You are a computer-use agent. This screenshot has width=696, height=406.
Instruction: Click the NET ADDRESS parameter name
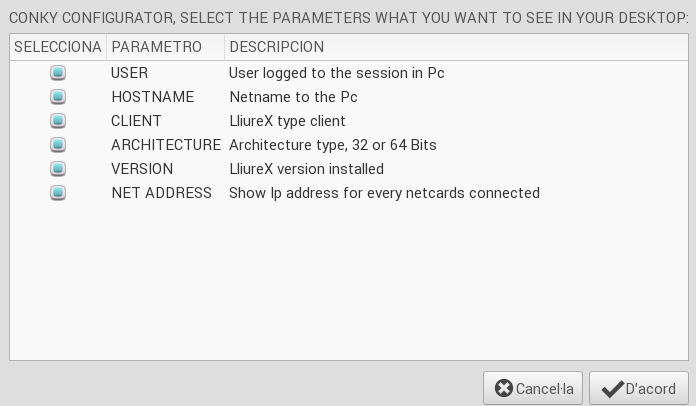pos(161,193)
